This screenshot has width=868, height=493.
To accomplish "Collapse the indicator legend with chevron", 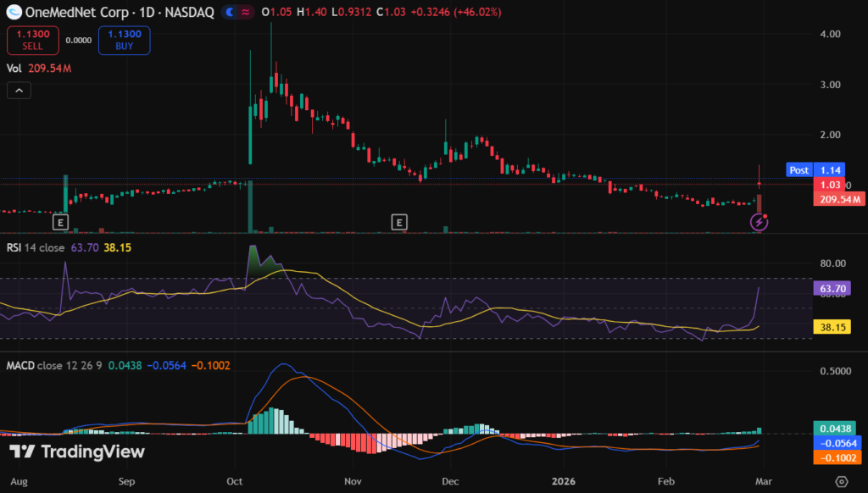I will pyautogui.click(x=16, y=90).
